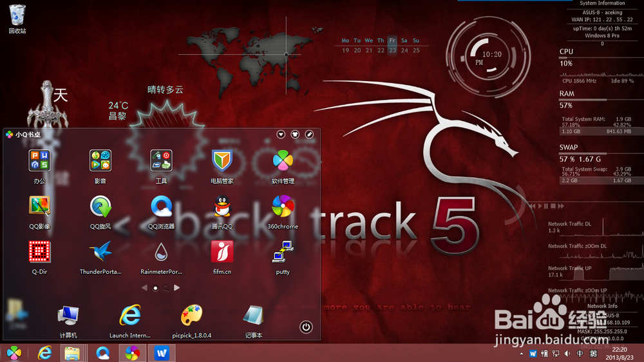Launch picpick_1.8.0.4 palette icon
Image resolution: width=644 pixels, height=362 pixels.
(191, 316)
